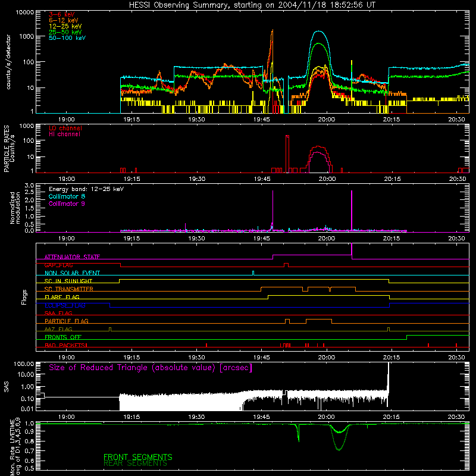Click the HESSI Observing Summary title text
This screenshot has height=476, width=476.
(252, 5)
